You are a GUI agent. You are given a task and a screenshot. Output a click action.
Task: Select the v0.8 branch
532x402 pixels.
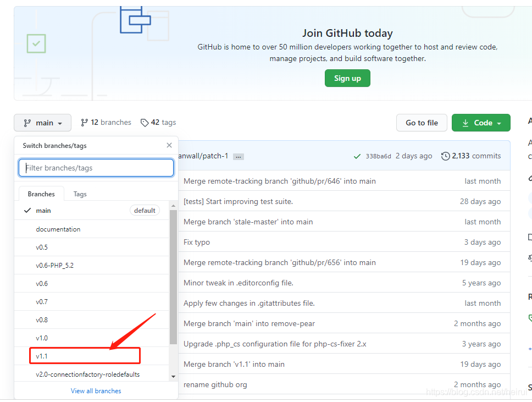click(92, 320)
